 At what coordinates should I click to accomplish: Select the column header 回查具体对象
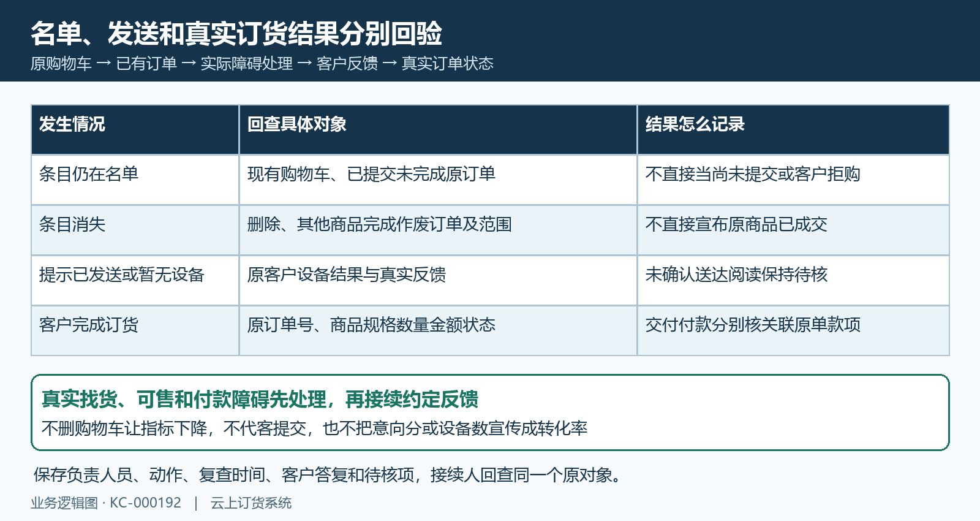(x=438, y=130)
